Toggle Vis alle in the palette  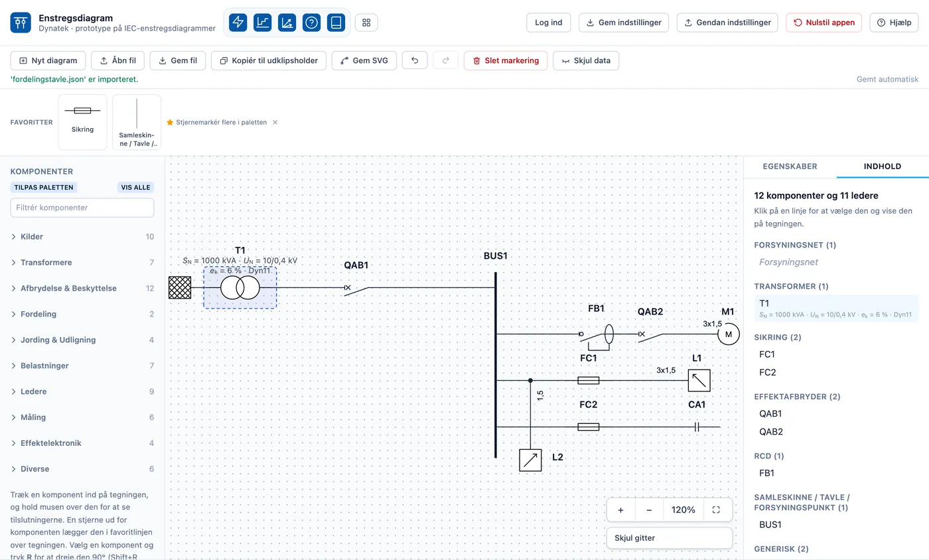click(x=135, y=187)
